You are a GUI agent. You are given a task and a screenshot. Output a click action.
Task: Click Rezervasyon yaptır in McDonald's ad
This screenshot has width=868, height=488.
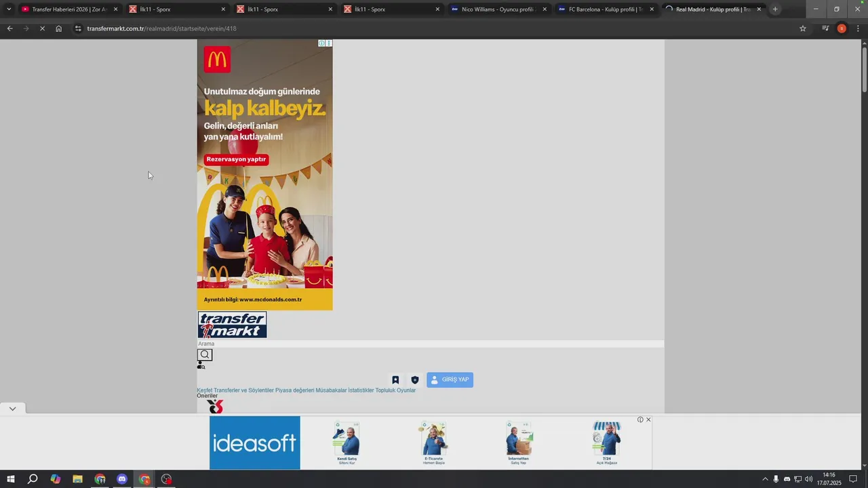click(x=236, y=159)
